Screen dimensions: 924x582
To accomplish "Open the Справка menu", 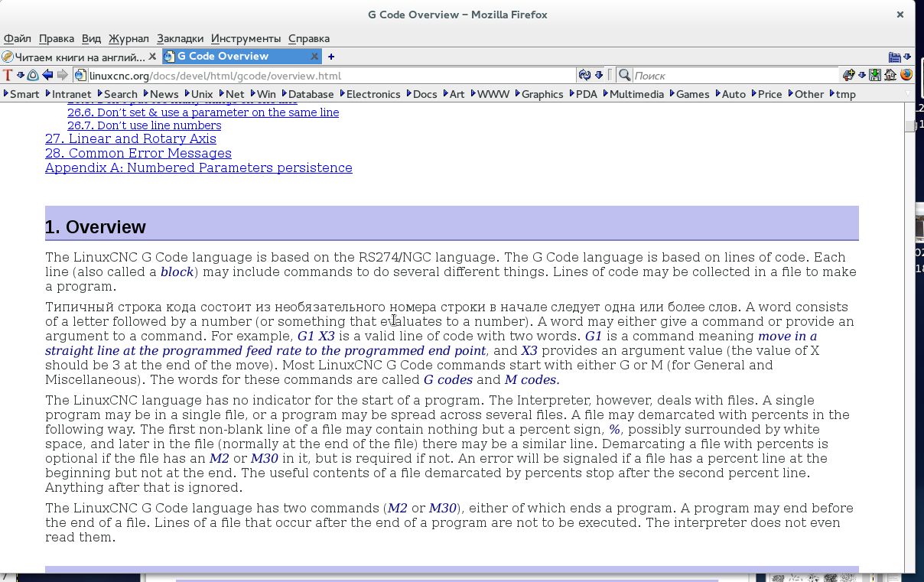I will coord(309,38).
